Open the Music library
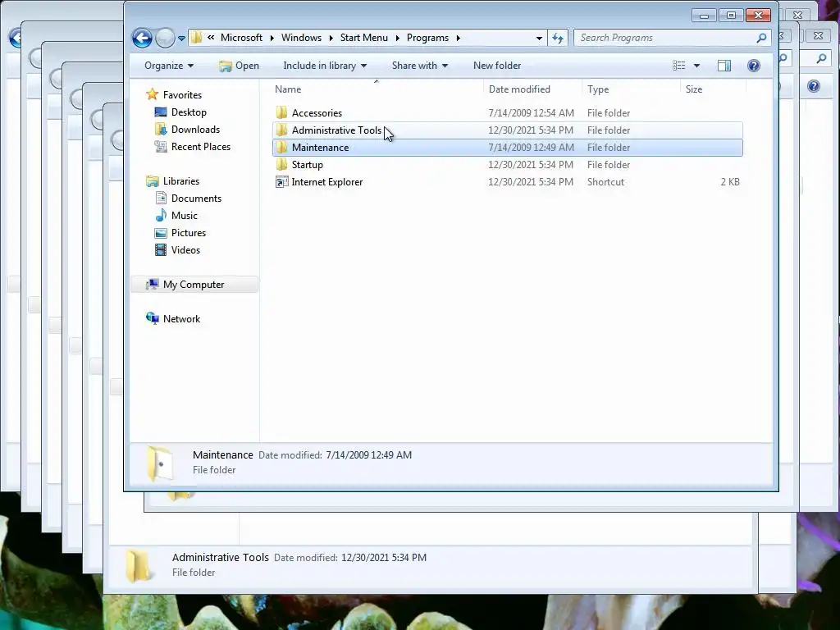The height and width of the screenshot is (630, 840). pos(185,216)
